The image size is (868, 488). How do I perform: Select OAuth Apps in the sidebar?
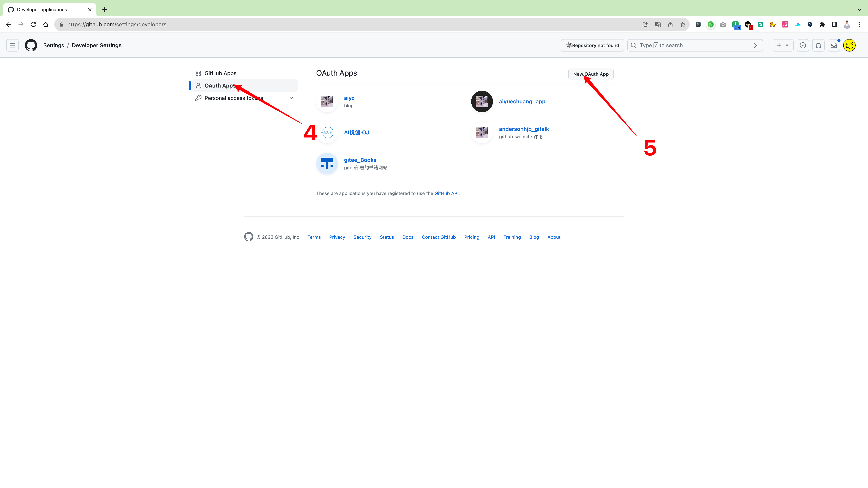click(x=245, y=86)
